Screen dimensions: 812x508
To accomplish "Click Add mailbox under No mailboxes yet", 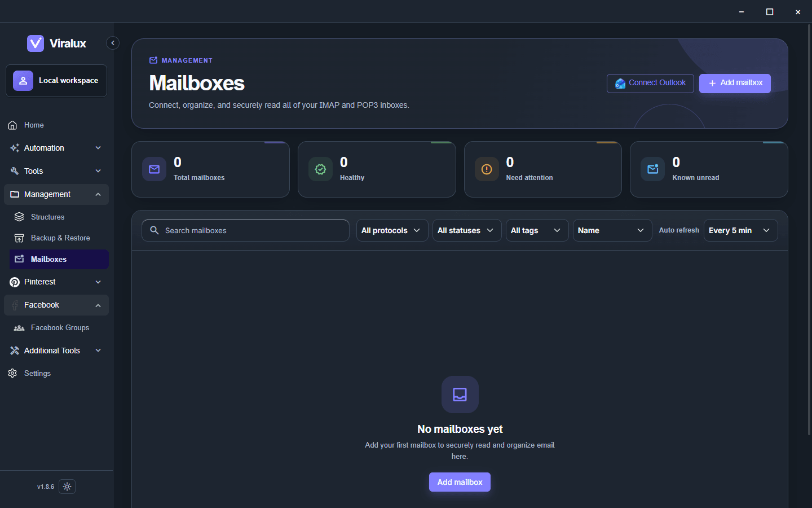I will (x=460, y=482).
